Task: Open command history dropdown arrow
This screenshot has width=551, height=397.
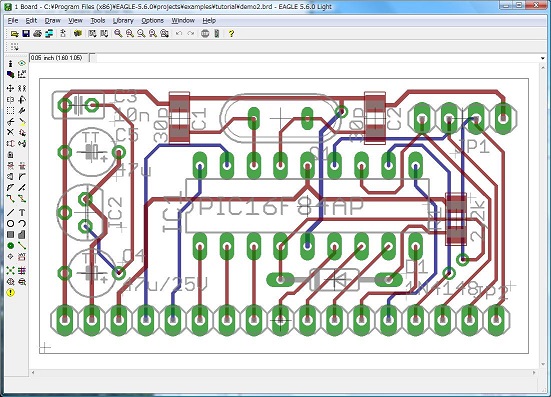Action: pos(543,58)
